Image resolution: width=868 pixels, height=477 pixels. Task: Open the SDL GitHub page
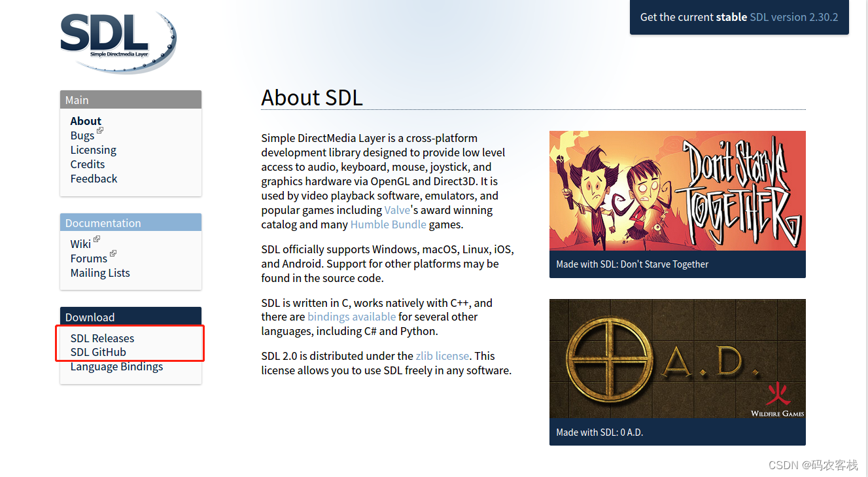click(x=98, y=352)
